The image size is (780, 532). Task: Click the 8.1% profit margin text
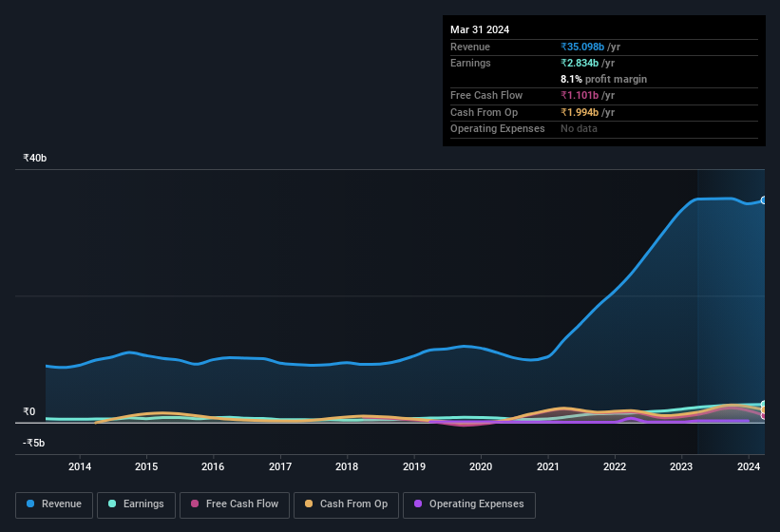click(x=603, y=79)
